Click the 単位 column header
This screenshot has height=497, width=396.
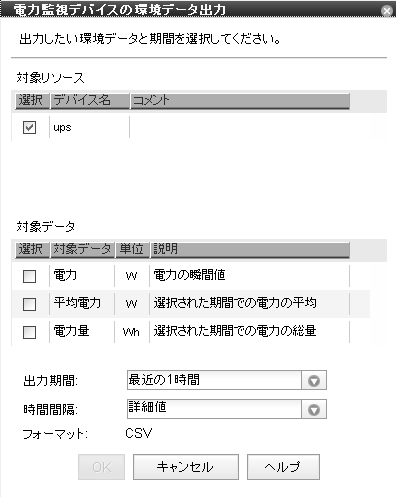coord(132,249)
